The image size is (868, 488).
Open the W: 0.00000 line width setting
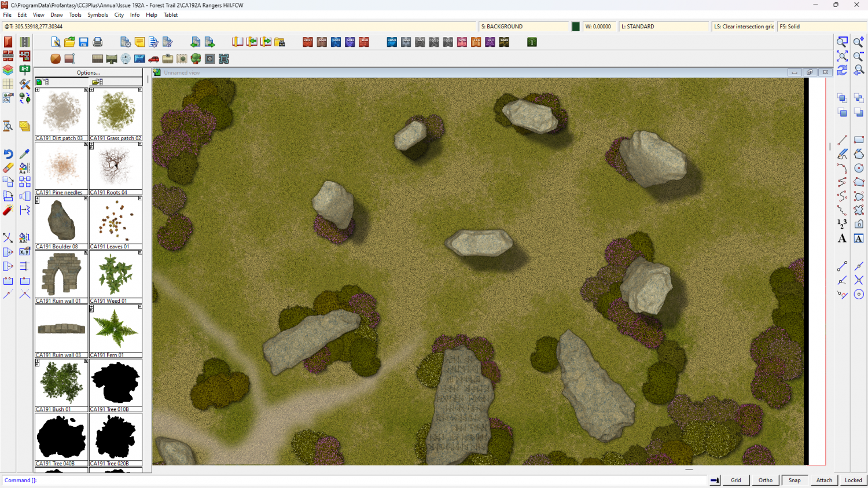click(x=599, y=27)
